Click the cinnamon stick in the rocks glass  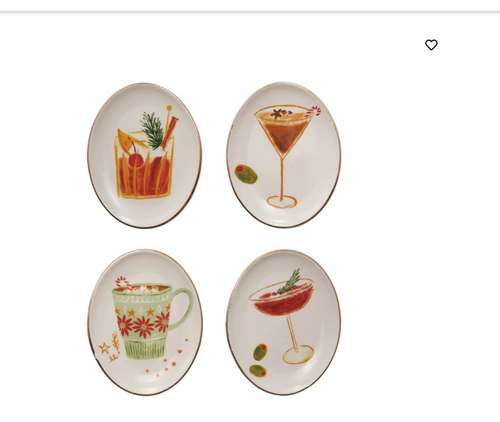tap(170, 133)
